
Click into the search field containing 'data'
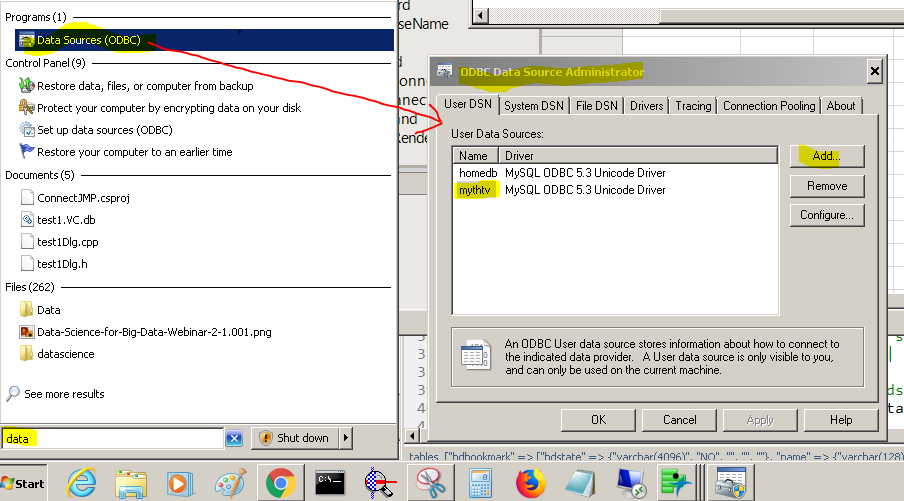click(112, 439)
